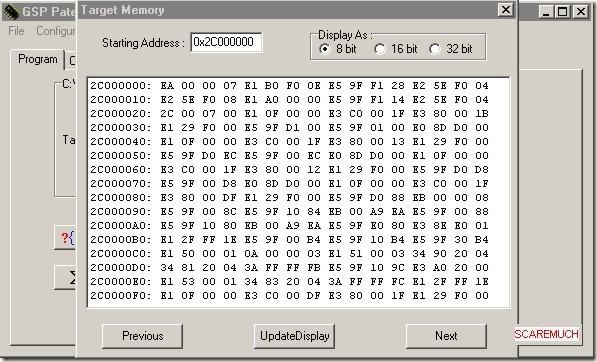The image size is (597, 362).
Task: Click byte DF in row 2C000080
Action: 230,198
